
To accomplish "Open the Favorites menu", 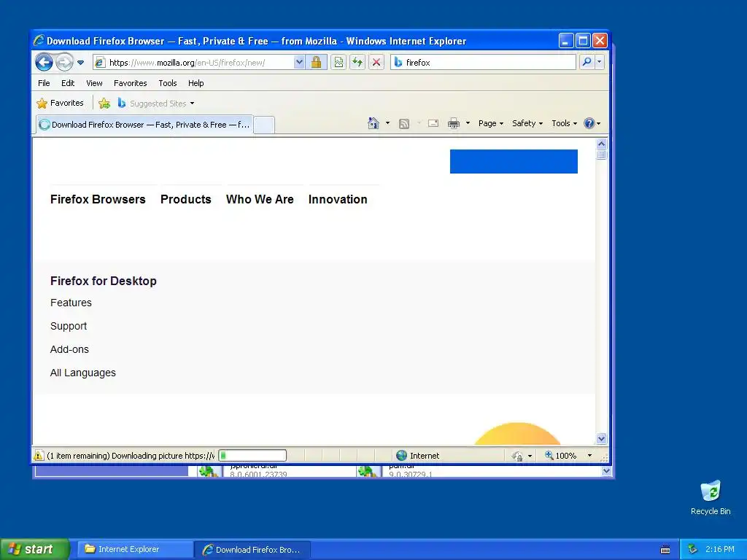I will [130, 83].
